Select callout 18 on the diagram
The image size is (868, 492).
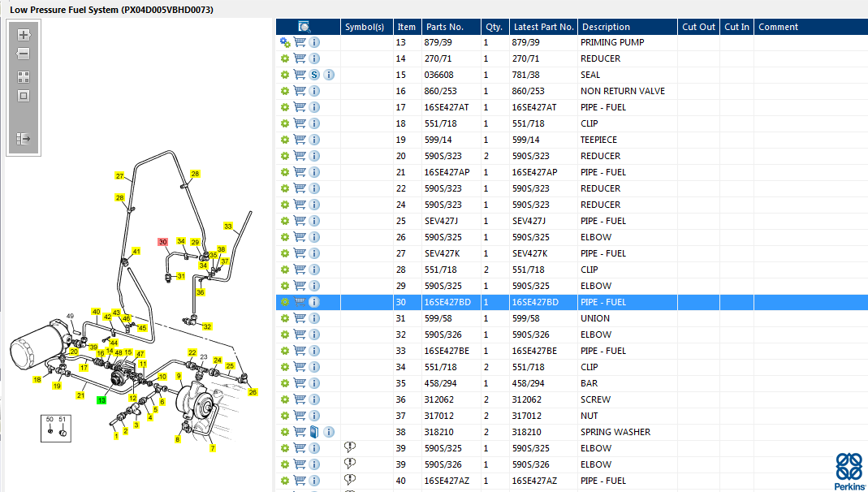[37, 380]
